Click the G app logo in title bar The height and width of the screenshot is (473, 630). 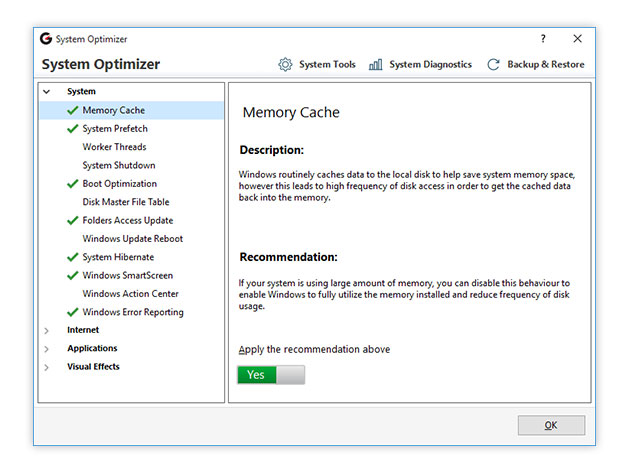[46, 39]
